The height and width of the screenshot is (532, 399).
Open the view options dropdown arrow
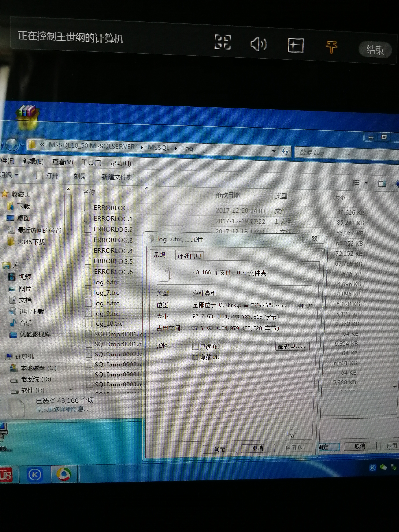tap(366, 183)
